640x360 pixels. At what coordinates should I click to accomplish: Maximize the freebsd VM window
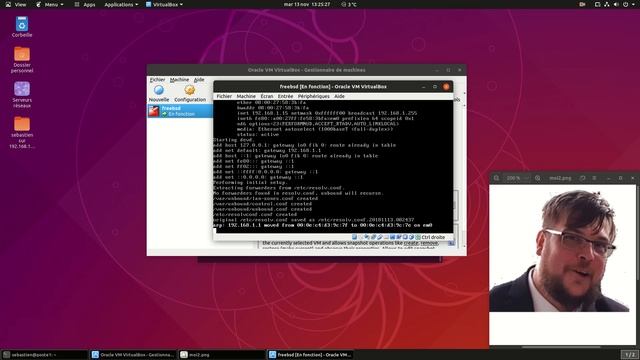[435, 87]
